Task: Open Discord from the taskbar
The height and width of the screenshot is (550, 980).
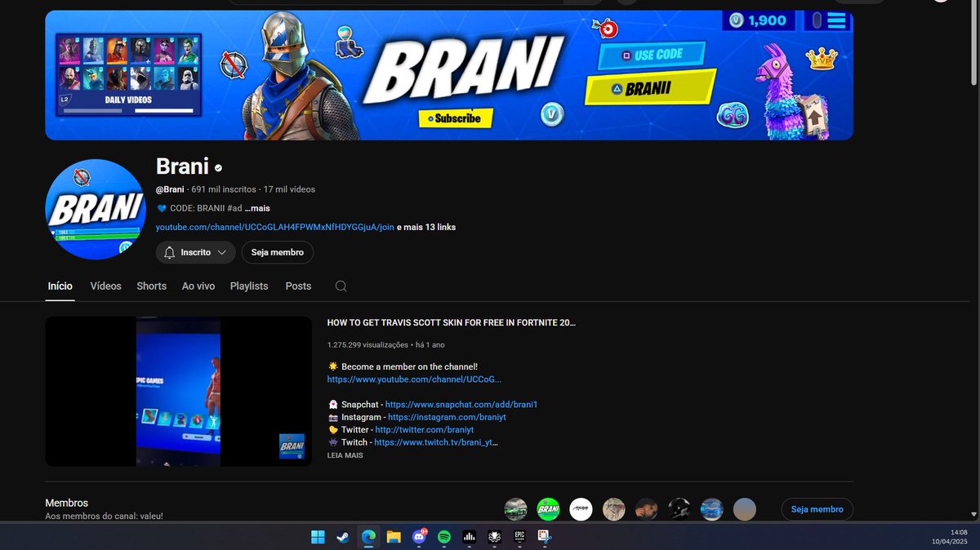Action: pyautogui.click(x=419, y=537)
